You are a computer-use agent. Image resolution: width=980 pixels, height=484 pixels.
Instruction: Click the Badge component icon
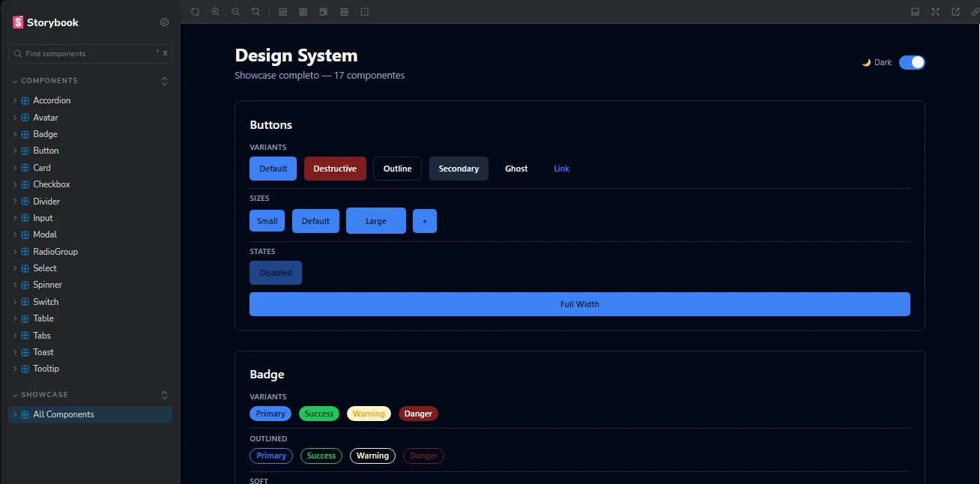(x=25, y=134)
